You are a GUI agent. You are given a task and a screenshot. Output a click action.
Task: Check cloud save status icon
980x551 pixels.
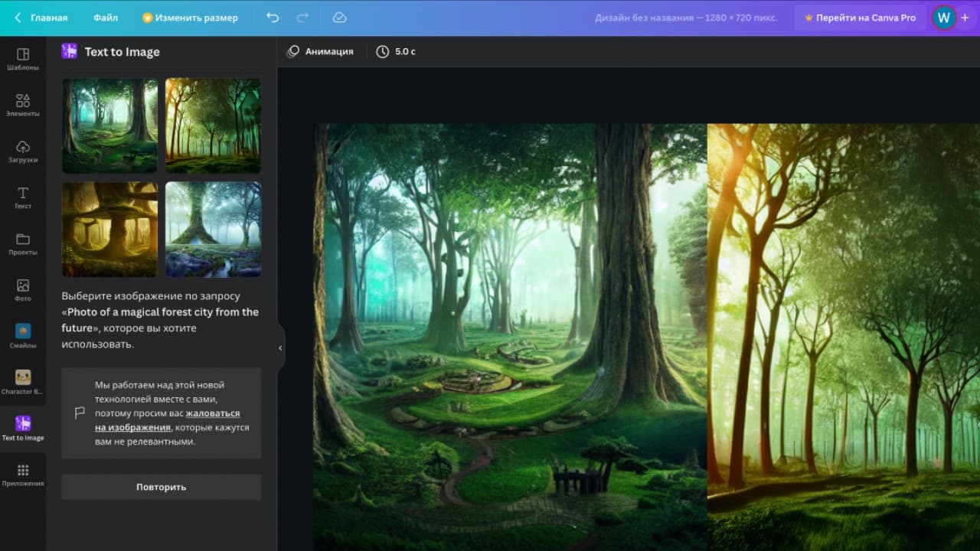340,18
